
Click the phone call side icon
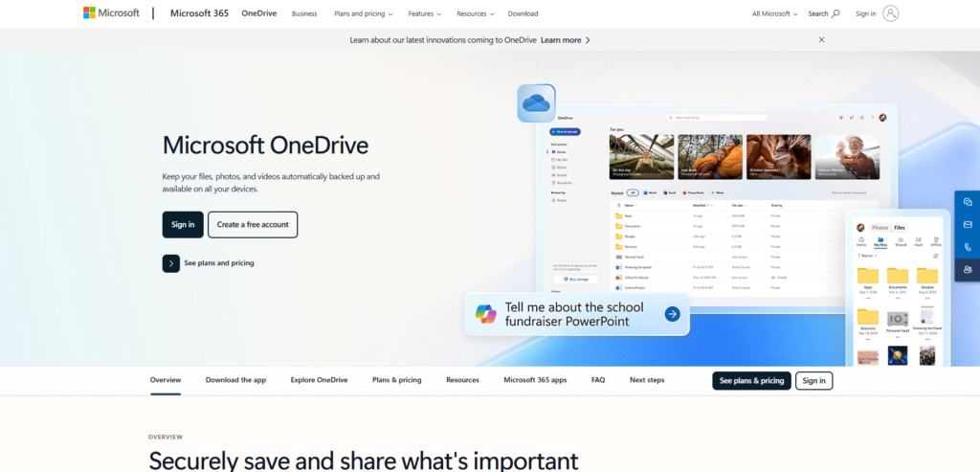(x=968, y=247)
